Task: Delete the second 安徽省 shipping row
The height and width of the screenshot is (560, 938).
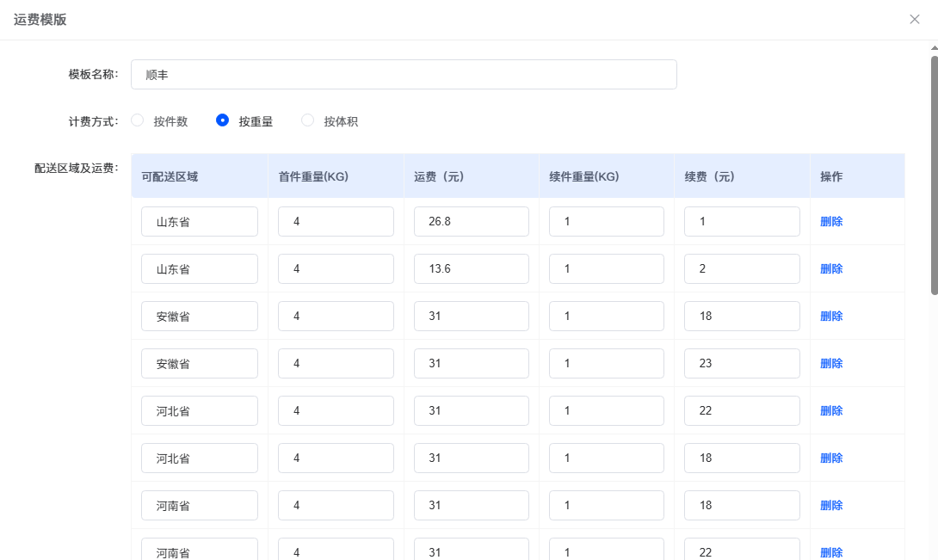Action: (830, 363)
